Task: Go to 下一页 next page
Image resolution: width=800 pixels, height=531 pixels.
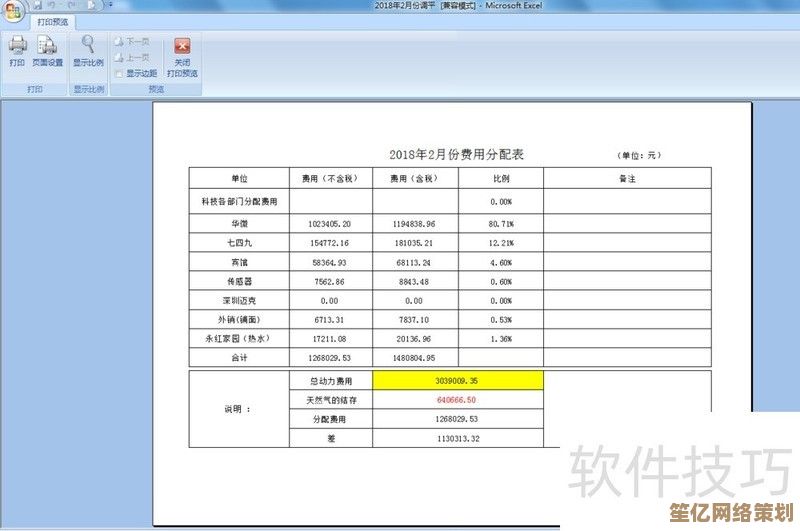Action: coord(132,41)
